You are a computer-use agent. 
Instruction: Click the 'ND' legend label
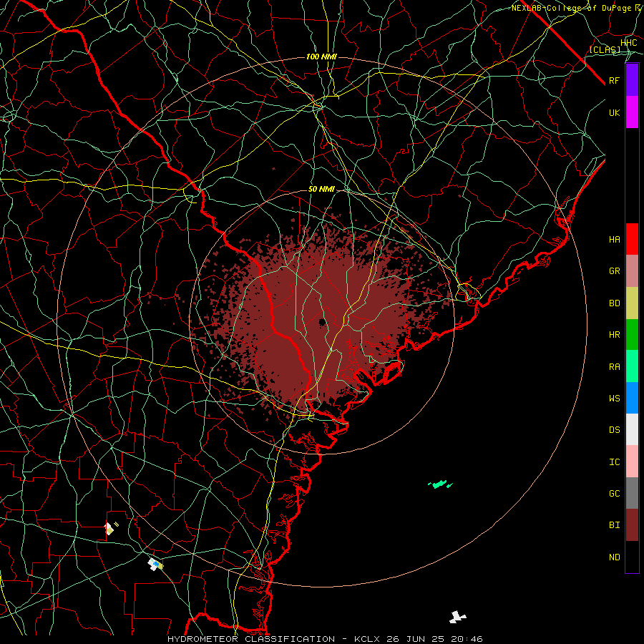(615, 557)
